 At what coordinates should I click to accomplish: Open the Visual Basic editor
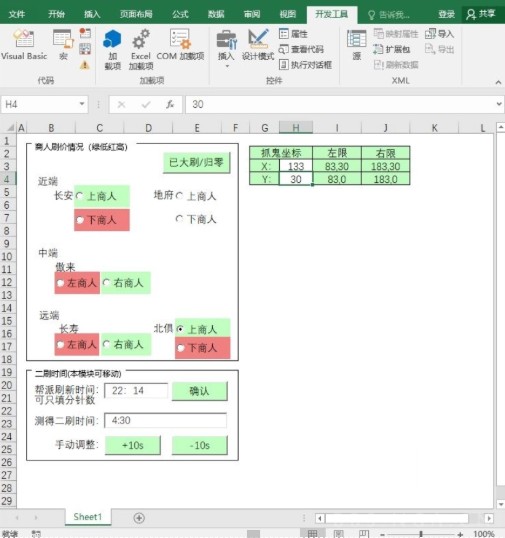pyautogui.click(x=24, y=45)
